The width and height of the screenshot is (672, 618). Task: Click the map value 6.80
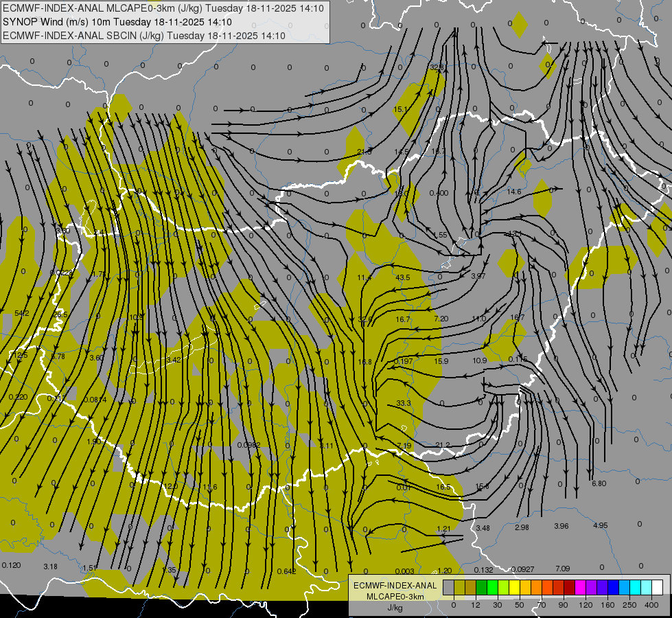click(599, 483)
